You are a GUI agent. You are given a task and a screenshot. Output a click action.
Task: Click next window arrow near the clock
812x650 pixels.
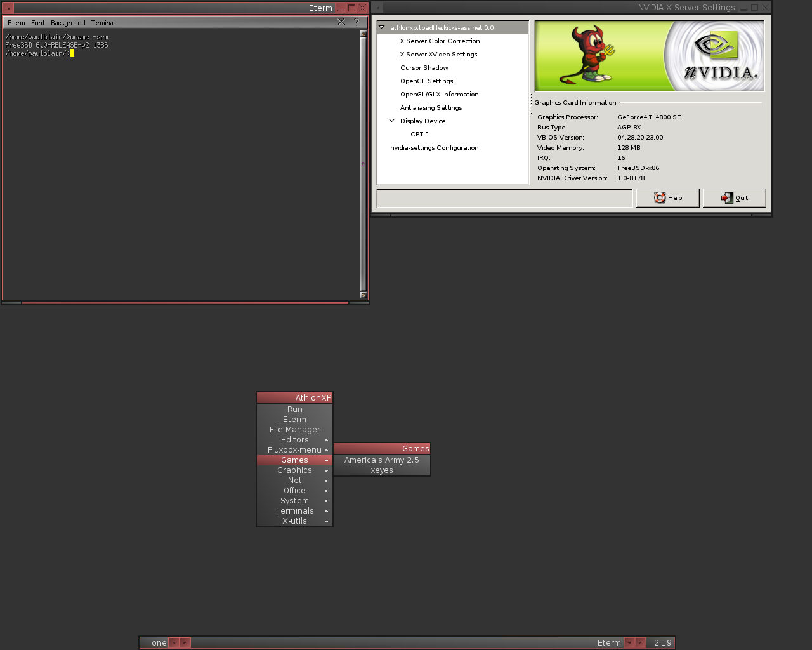pyautogui.click(x=640, y=642)
